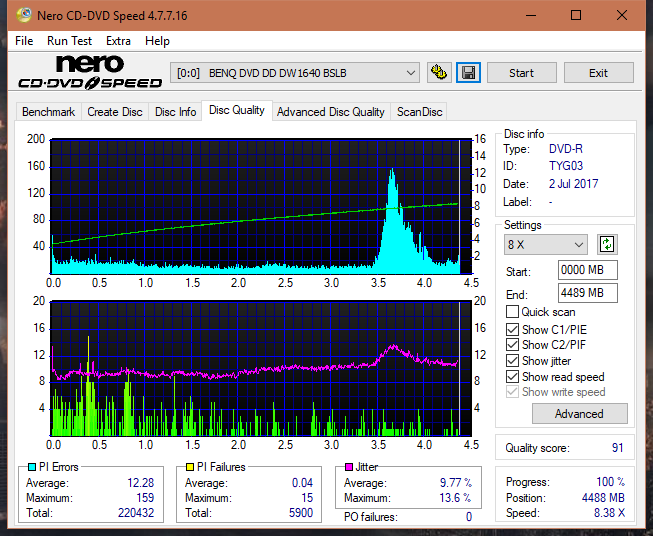Click the magenta Jitter legend swatch
Screen dimensions: 653x536
[349, 467]
